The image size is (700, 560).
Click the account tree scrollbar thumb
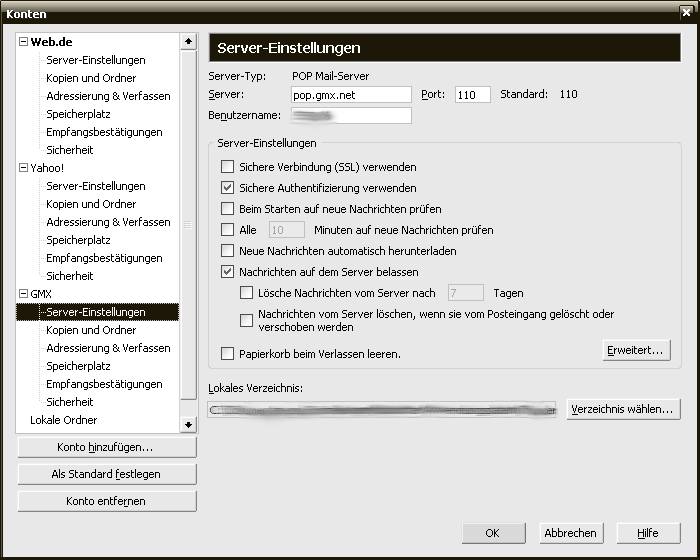[x=188, y=225]
